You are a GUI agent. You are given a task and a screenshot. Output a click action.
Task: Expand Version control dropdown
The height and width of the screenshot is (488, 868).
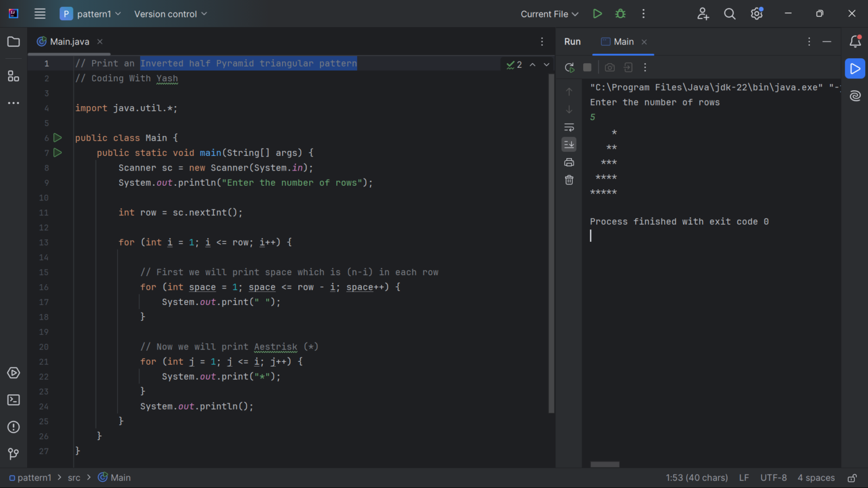click(171, 14)
